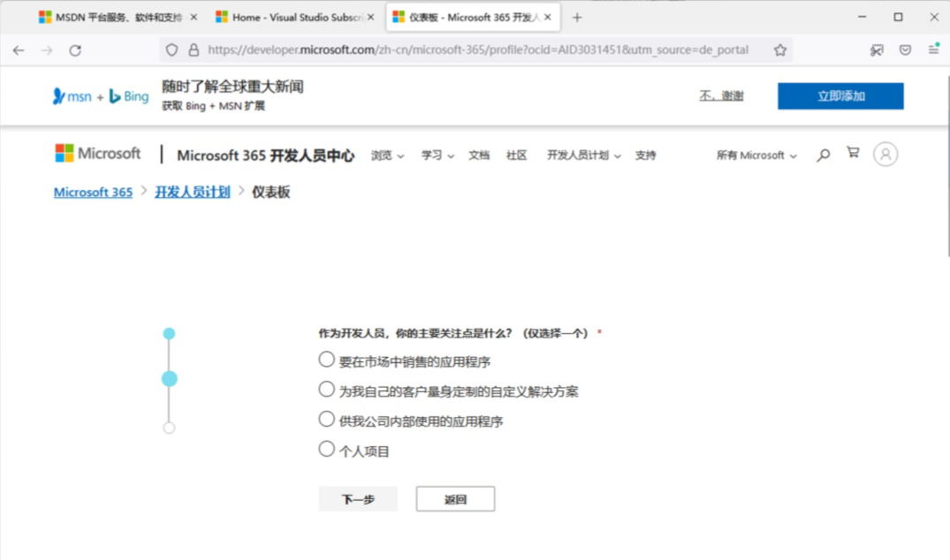The width and height of the screenshot is (950, 560).
Task: Open 支持 in the navigation bar
Action: (645, 155)
